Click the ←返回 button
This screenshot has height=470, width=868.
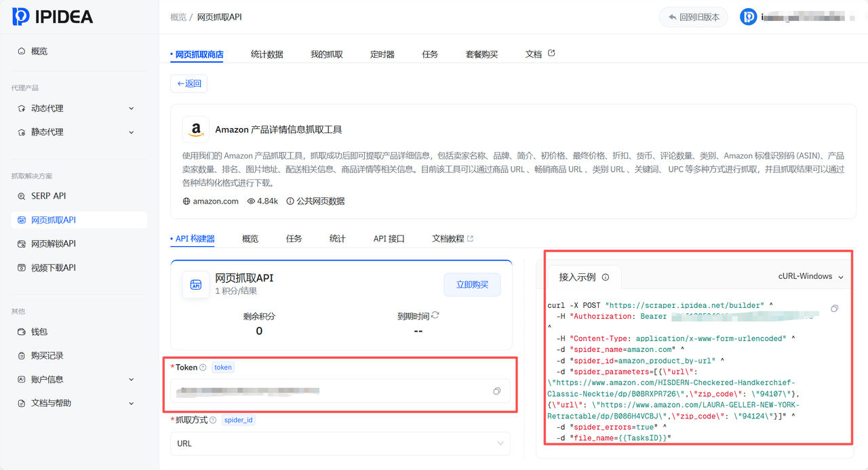[x=189, y=83]
